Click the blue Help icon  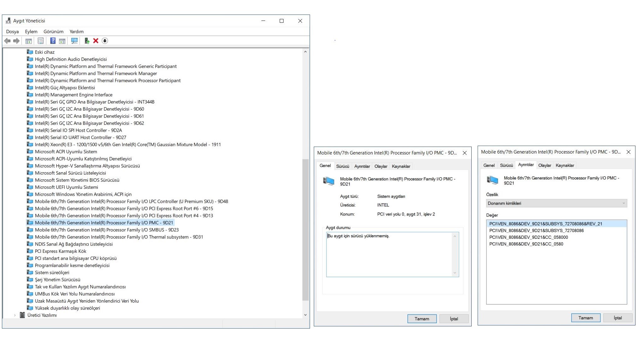pos(53,41)
